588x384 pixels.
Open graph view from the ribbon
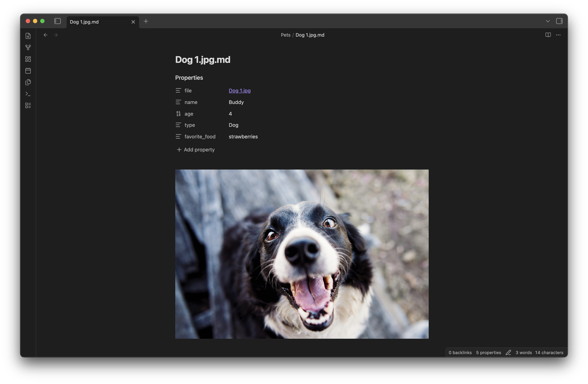tap(28, 47)
